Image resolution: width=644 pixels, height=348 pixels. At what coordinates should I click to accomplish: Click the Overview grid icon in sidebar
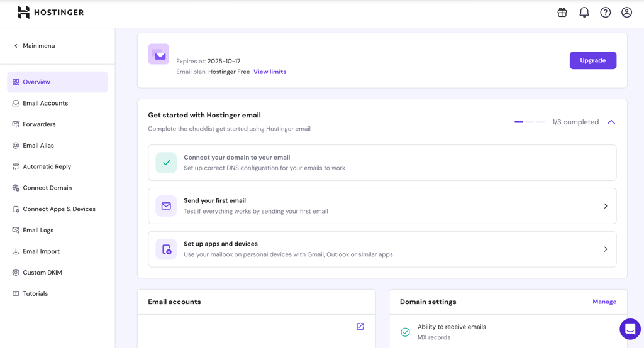coord(16,82)
